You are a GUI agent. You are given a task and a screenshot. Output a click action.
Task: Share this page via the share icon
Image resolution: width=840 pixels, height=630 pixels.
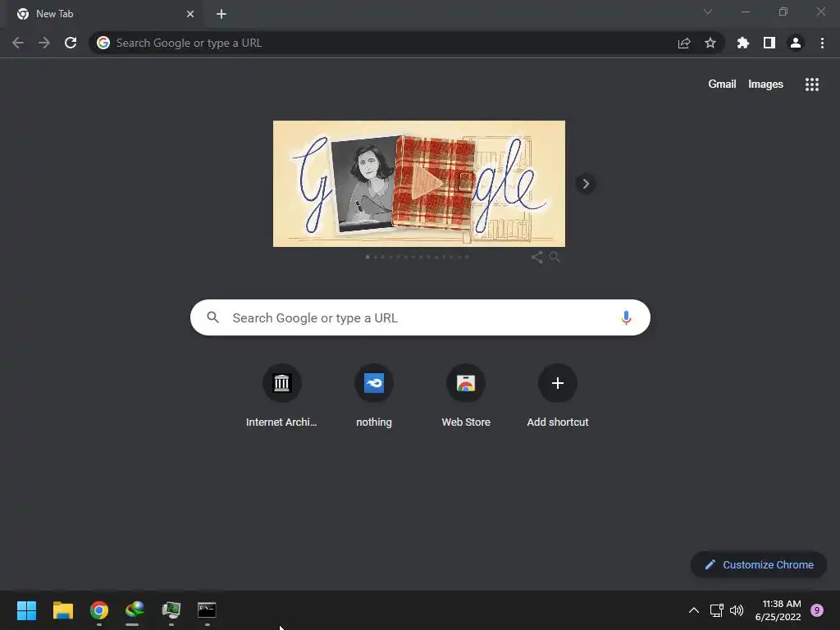pyautogui.click(x=684, y=43)
